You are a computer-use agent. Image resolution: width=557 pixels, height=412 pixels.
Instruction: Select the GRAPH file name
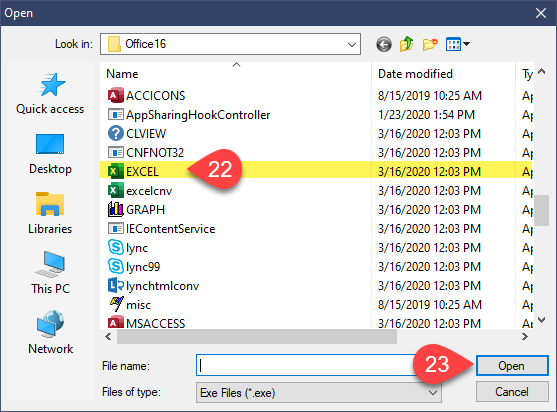click(145, 210)
